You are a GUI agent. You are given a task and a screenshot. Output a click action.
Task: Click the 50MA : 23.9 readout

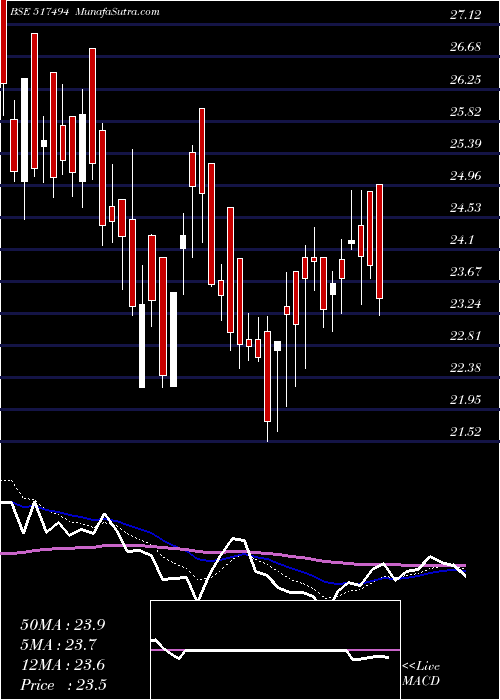tap(62, 625)
